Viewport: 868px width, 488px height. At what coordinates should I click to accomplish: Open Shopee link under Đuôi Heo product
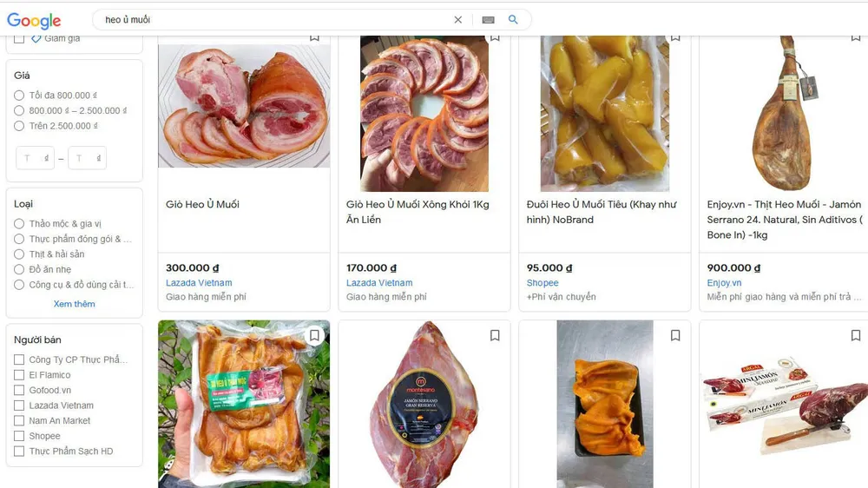click(x=542, y=282)
